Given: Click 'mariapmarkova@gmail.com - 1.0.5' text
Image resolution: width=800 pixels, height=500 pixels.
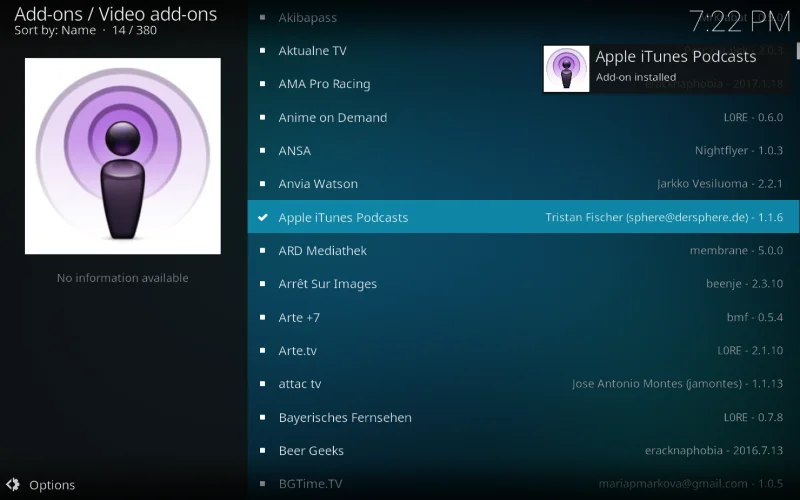Looking at the screenshot, I should 691,484.
